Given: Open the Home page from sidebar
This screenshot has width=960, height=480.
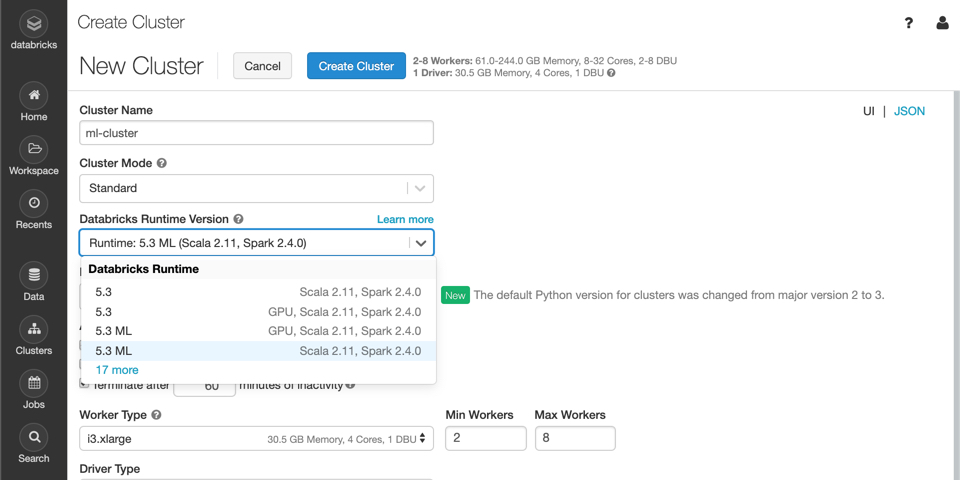Looking at the screenshot, I should tap(34, 103).
